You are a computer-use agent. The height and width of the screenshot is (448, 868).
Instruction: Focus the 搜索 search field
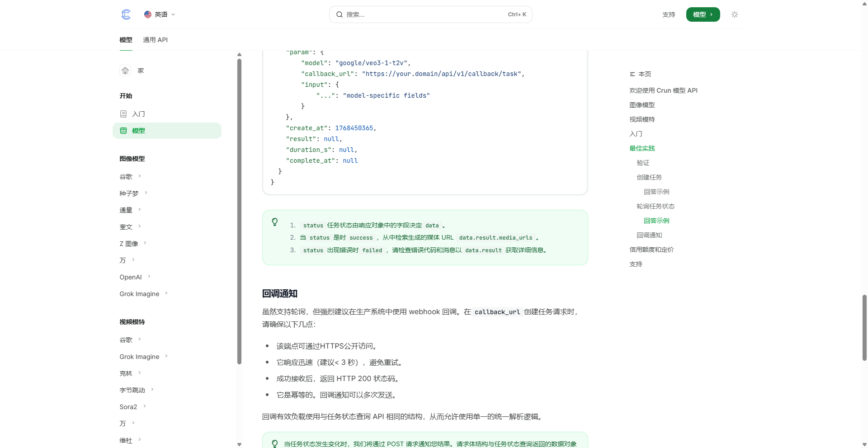coord(430,14)
